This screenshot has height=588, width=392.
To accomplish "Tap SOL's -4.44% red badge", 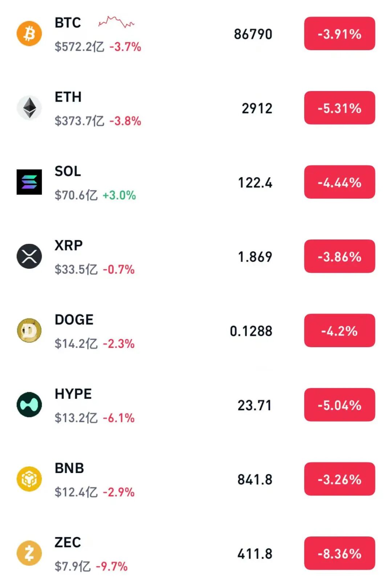I will (339, 182).
